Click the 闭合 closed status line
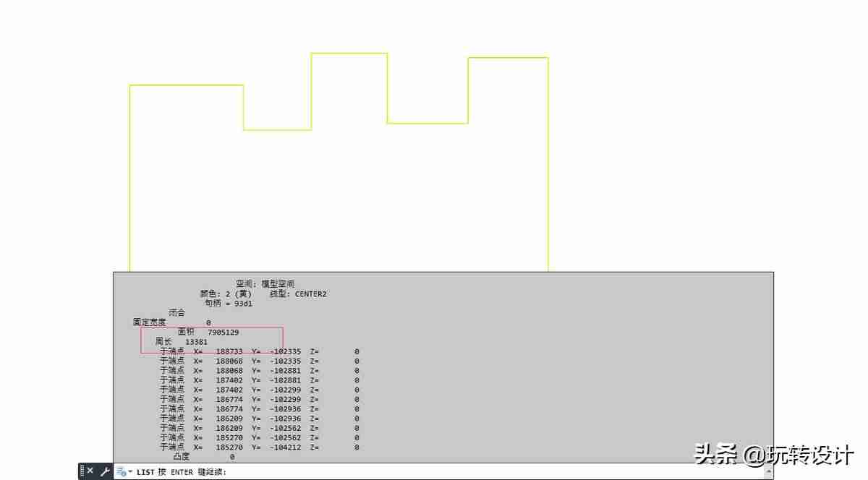The height and width of the screenshot is (480, 868). click(x=177, y=312)
